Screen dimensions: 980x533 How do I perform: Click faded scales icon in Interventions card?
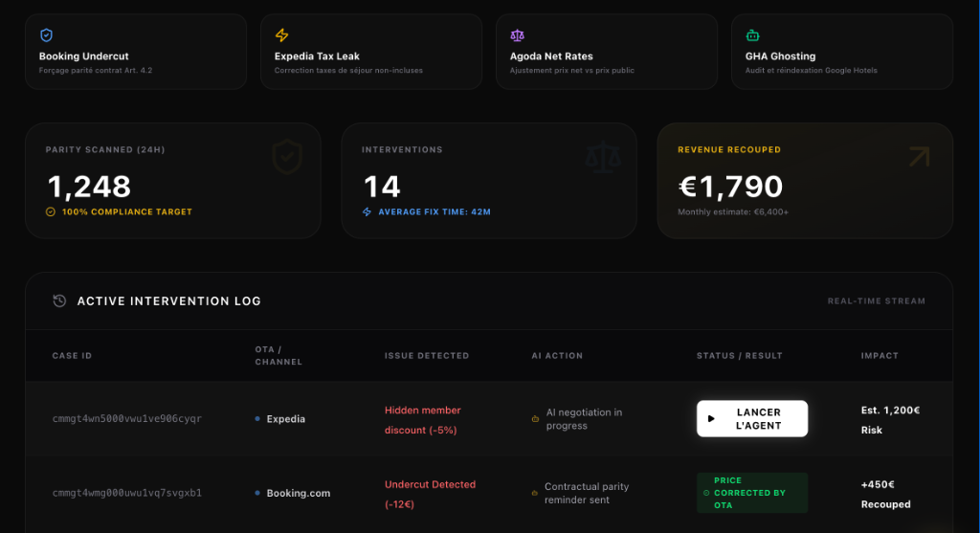[603, 157]
